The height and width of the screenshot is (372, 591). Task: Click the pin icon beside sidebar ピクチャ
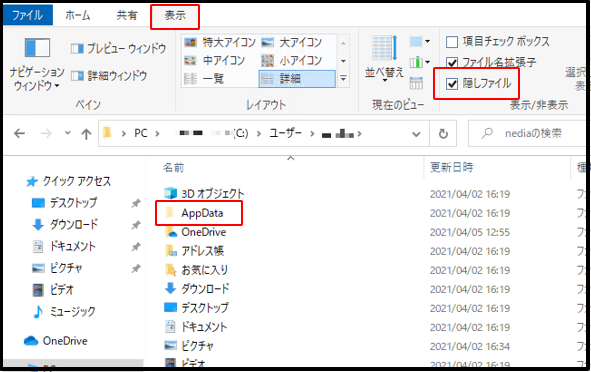[x=136, y=268]
